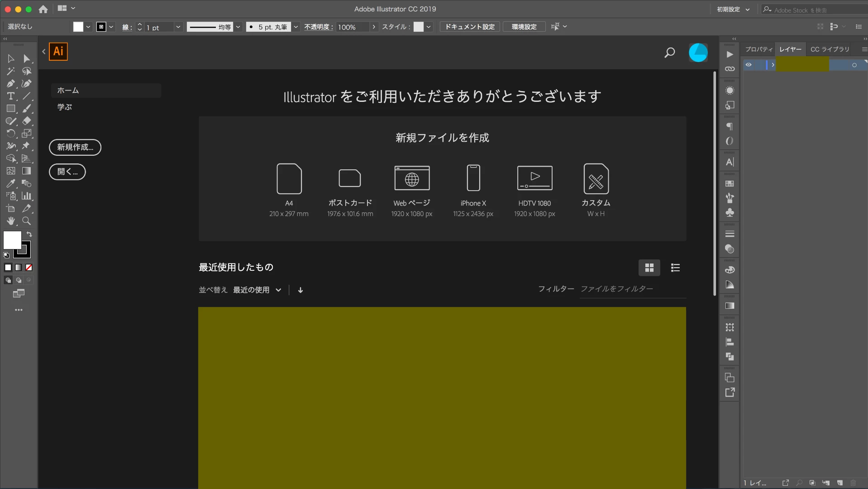Open the Layers panel flyout menu
The width and height of the screenshot is (868, 489).
864,49
